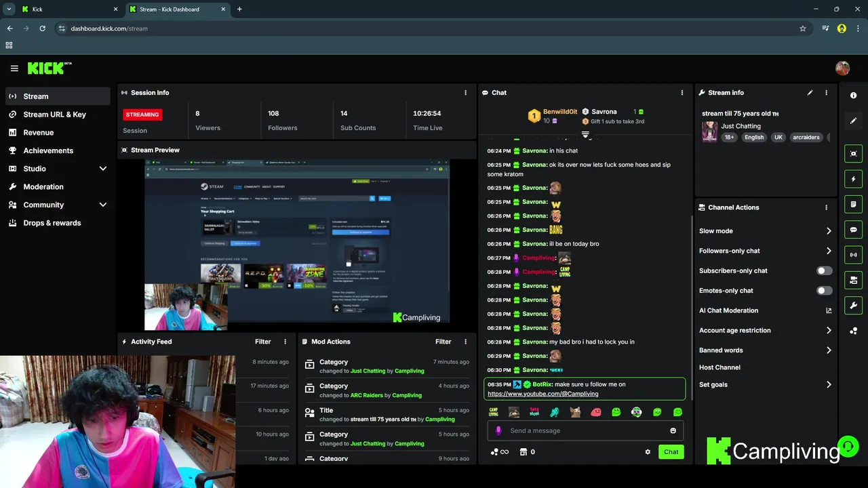The width and height of the screenshot is (868, 488).
Task: Expand the Community sidebar section
Action: (x=103, y=205)
